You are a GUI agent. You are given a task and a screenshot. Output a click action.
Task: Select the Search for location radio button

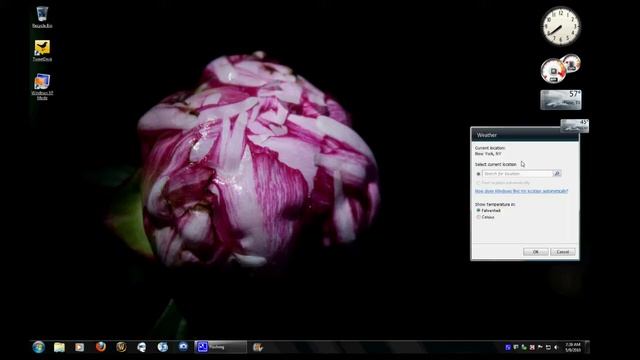[x=478, y=174]
